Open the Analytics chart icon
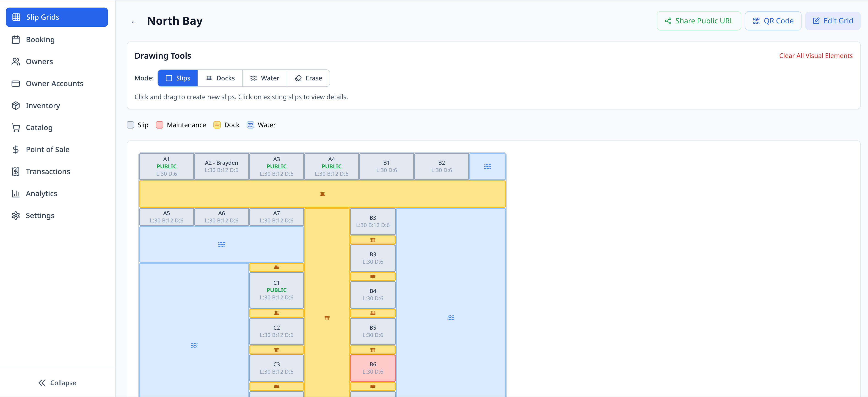 point(16,193)
